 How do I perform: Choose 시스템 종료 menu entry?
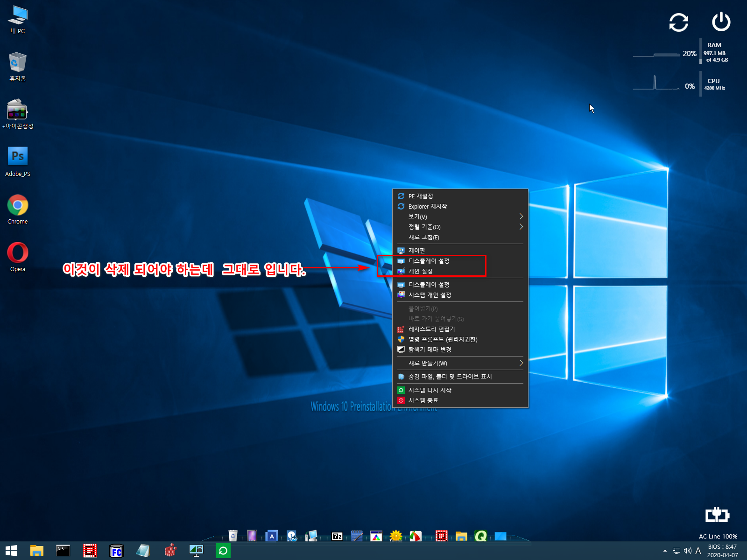pyautogui.click(x=460, y=400)
